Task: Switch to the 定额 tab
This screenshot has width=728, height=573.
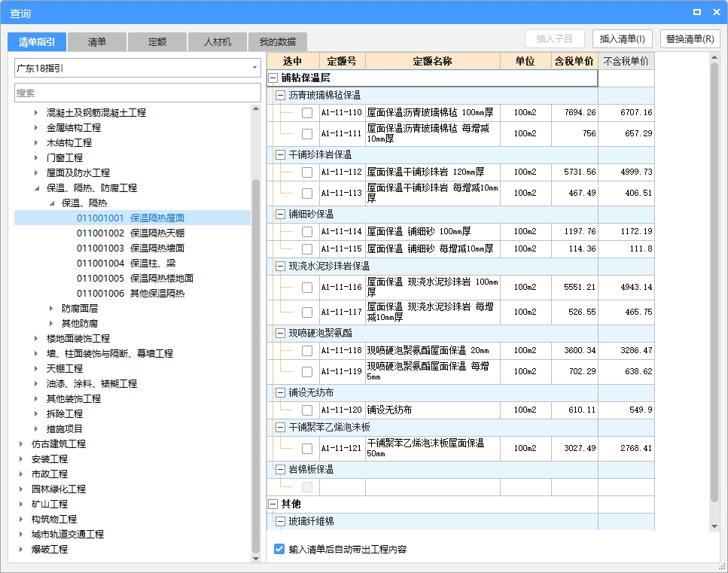Action: point(157,42)
